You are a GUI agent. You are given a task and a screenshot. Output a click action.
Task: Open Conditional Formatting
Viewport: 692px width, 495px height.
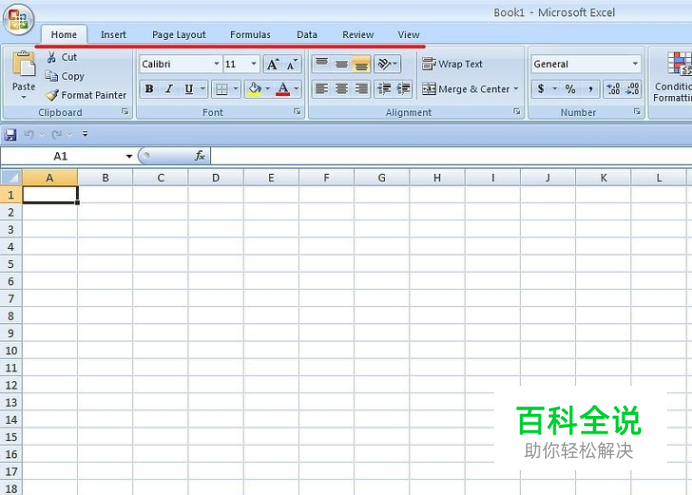pyautogui.click(x=672, y=76)
